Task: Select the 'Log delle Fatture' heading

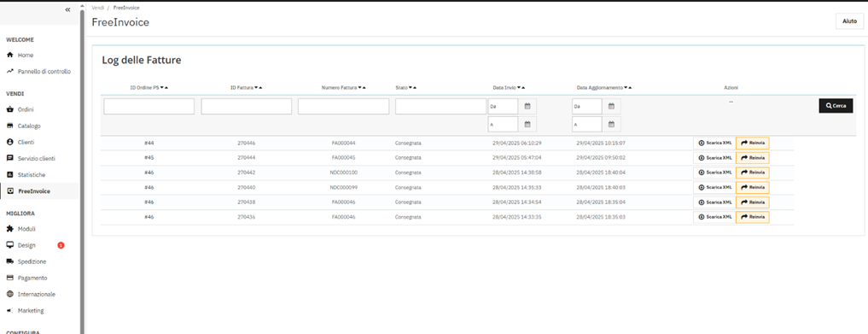Action: pyautogui.click(x=142, y=61)
